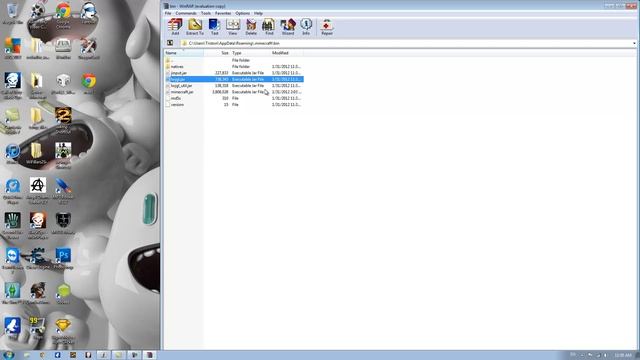Click the white dice cube desktop icon
The height and width of the screenshot is (360, 640).
[x=63, y=84]
